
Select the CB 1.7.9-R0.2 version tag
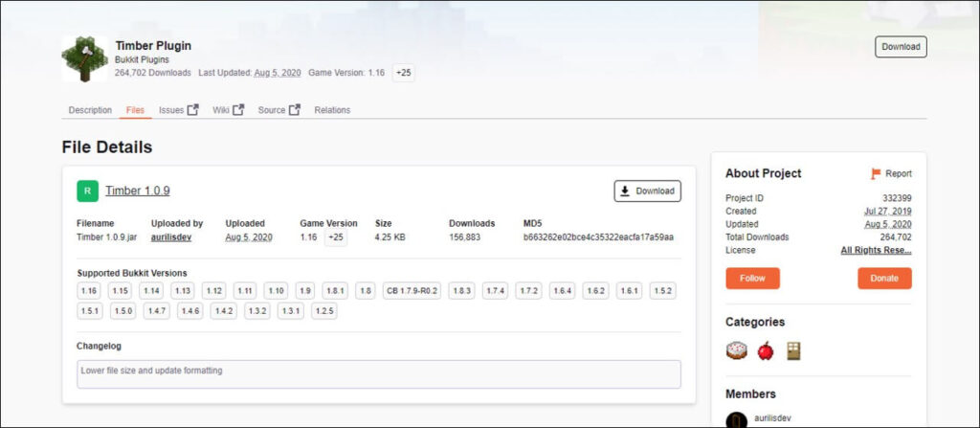click(x=412, y=291)
